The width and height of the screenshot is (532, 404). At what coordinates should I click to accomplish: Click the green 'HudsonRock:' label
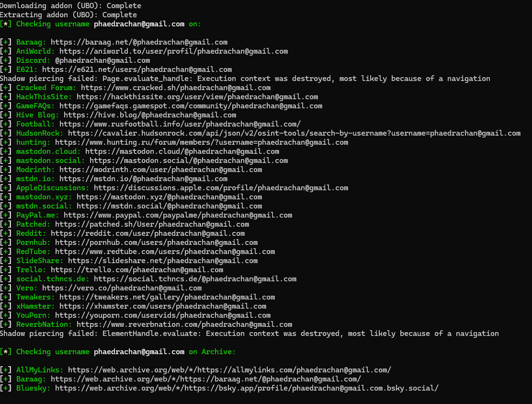click(x=40, y=133)
